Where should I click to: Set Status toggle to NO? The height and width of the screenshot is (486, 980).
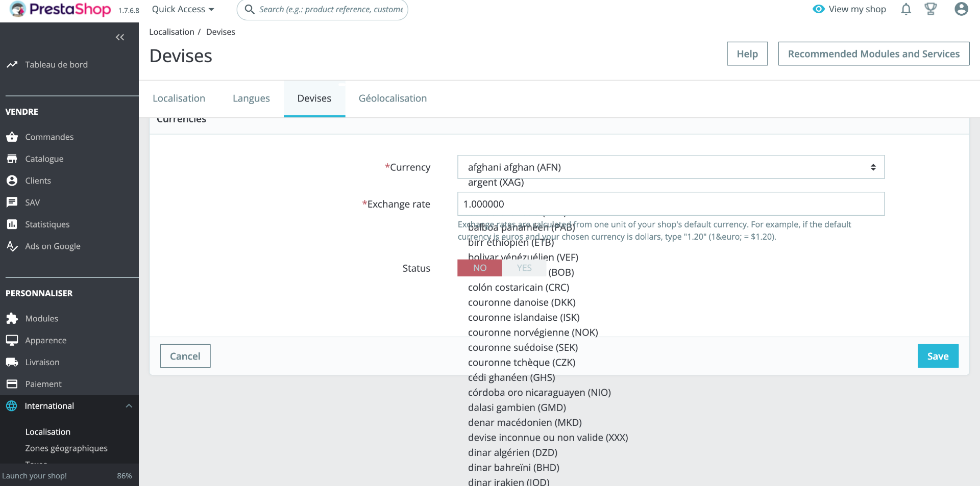(480, 268)
